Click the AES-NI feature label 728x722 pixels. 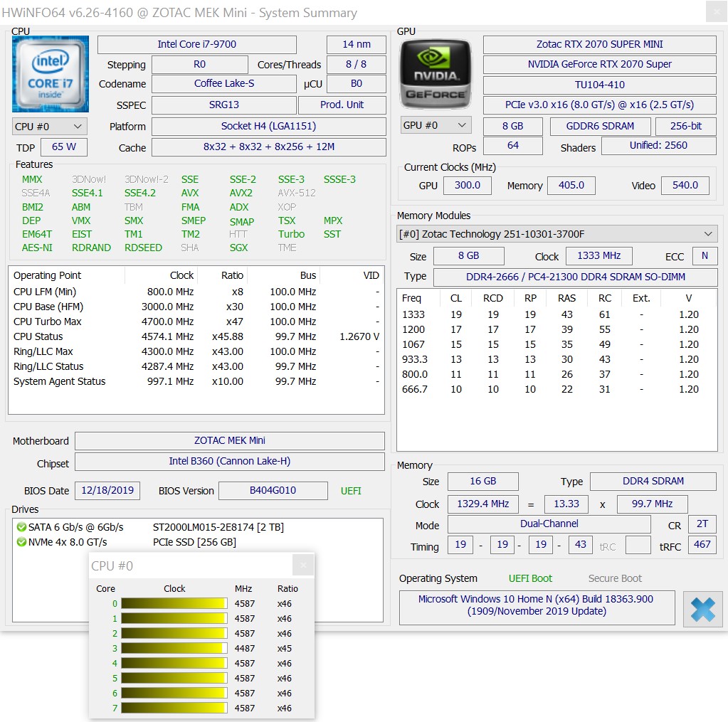(x=37, y=248)
